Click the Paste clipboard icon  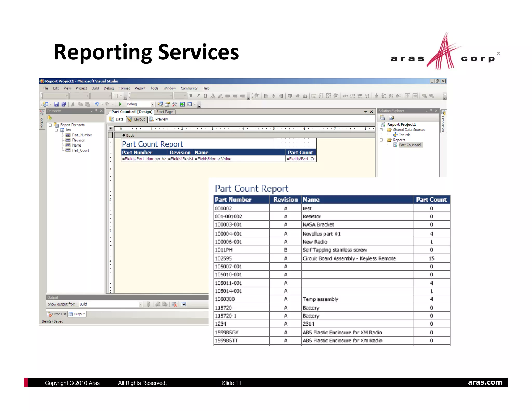(88, 104)
